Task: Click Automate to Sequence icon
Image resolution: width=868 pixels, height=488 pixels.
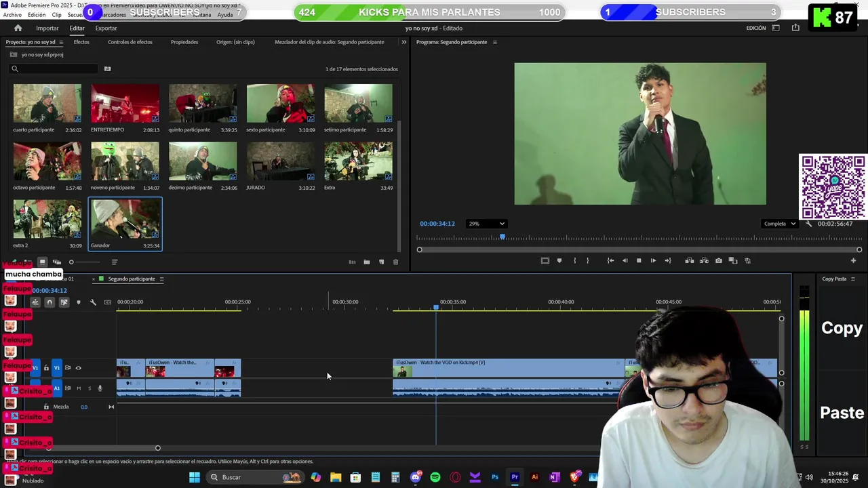Action: tap(352, 262)
